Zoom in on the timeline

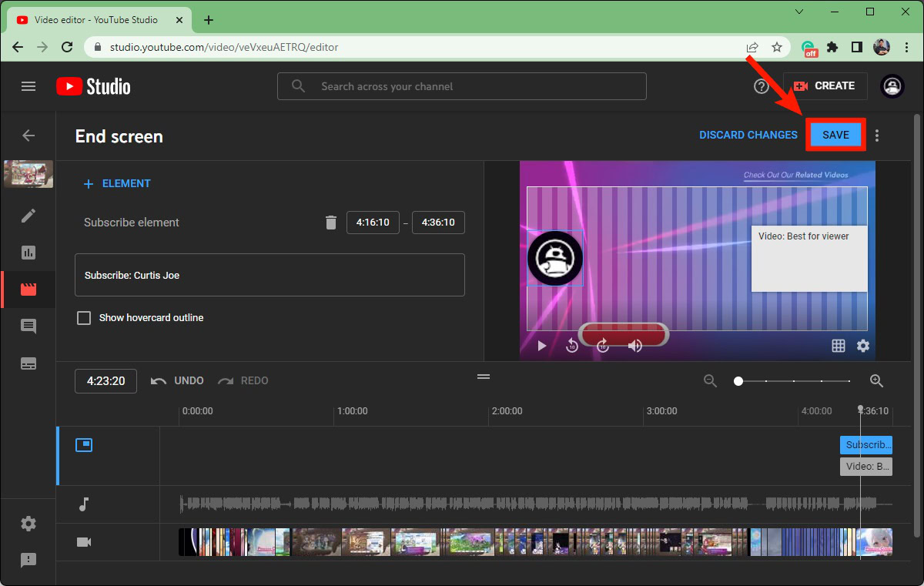pyautogui.click(x=876, y=380)
